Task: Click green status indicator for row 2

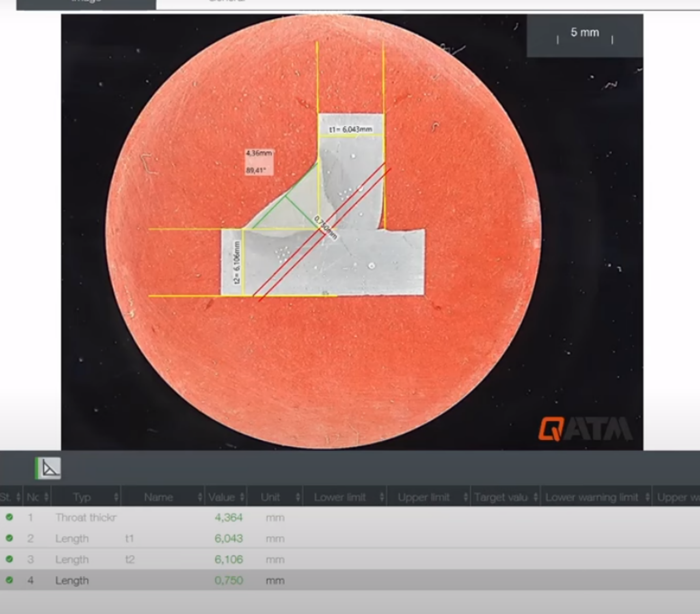Action: 9,538
